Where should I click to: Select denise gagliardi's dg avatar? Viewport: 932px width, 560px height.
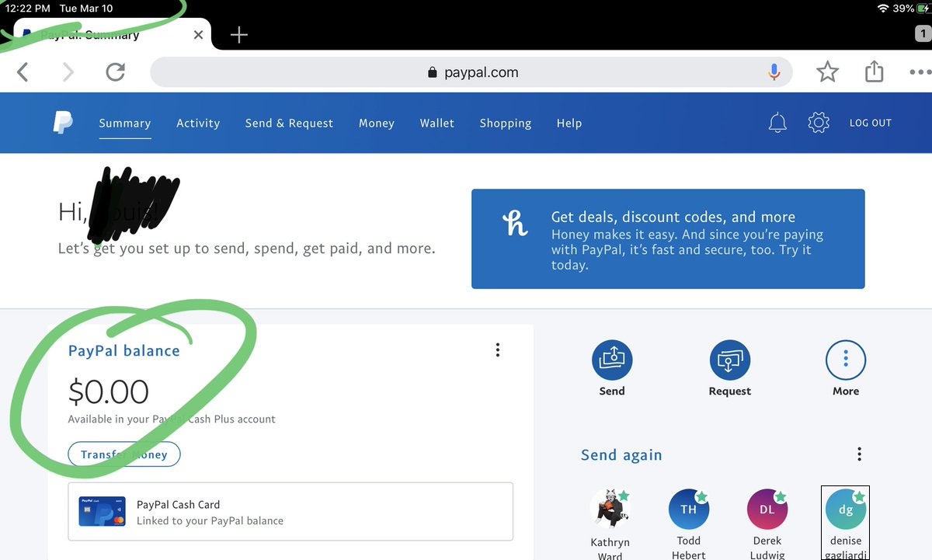[x=846, y=510]
